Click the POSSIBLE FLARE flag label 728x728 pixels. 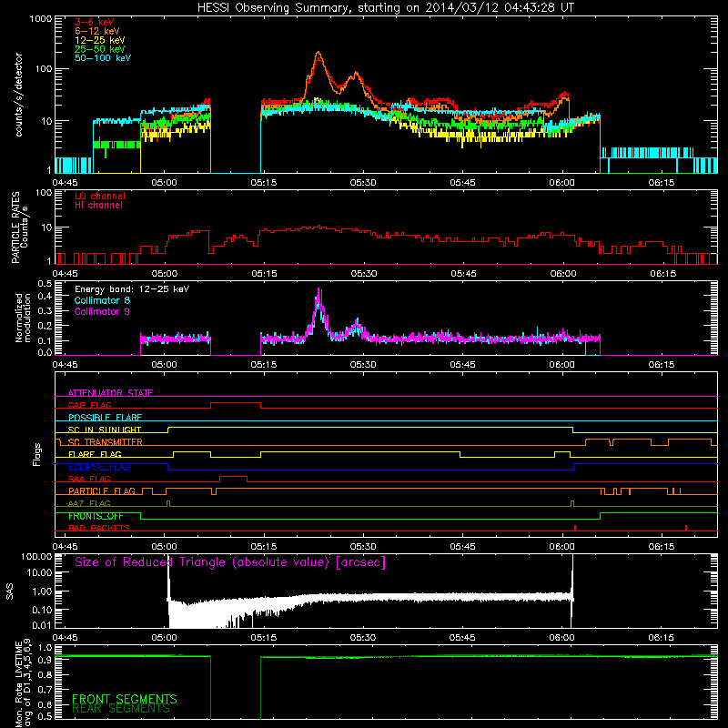tap(105, 418)
